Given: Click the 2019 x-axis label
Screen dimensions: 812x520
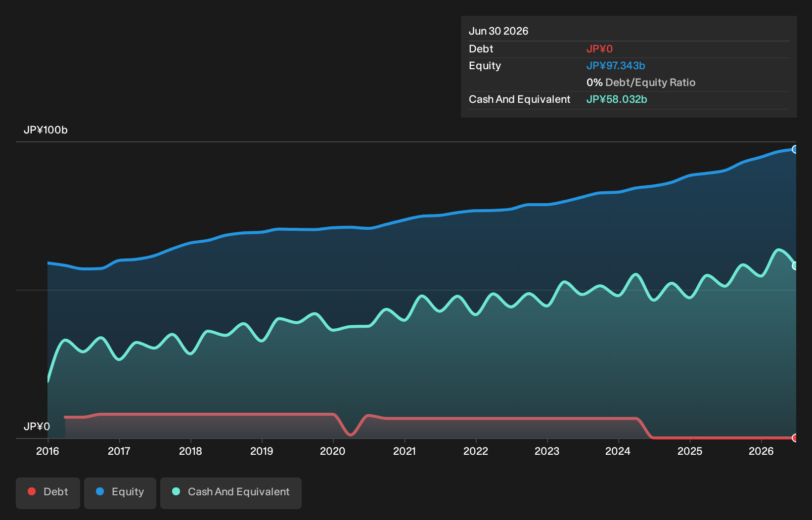Looking at the screenshot, I should click(262, 451).
